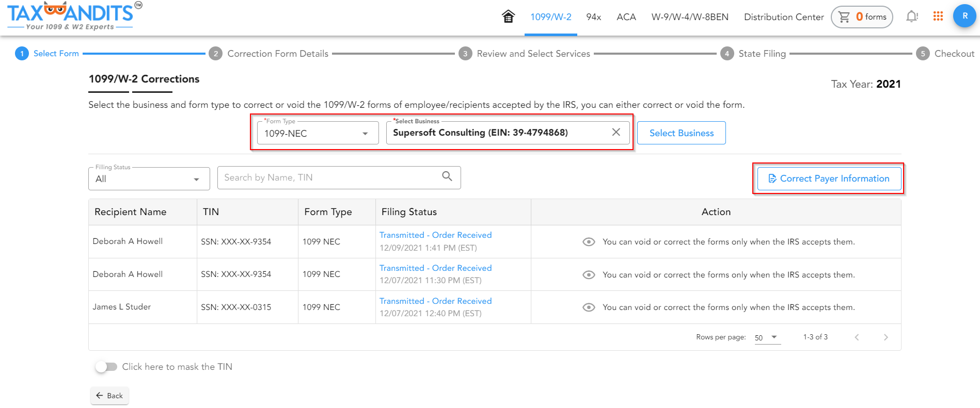Open Transmitted link dated 12/07/2021 11:30 PM
980x408 pixels.
[x=436, y=268]
